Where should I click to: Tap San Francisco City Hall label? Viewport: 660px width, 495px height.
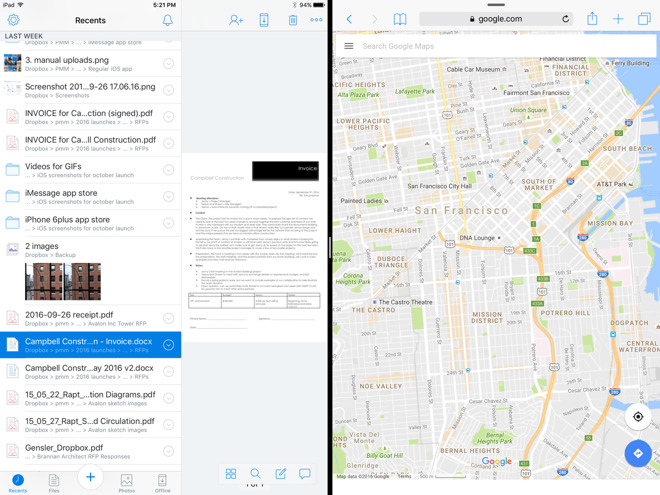pos(439,186)
